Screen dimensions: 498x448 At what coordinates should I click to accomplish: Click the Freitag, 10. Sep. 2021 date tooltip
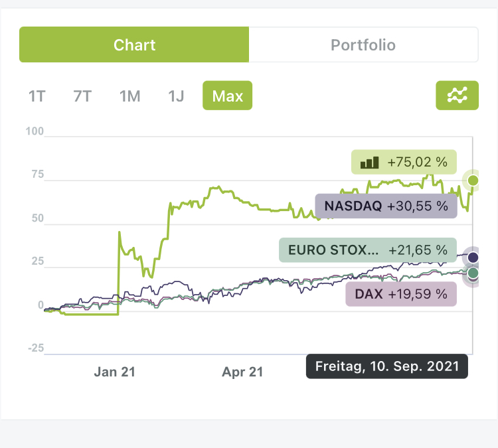click(x=386, y=366)
